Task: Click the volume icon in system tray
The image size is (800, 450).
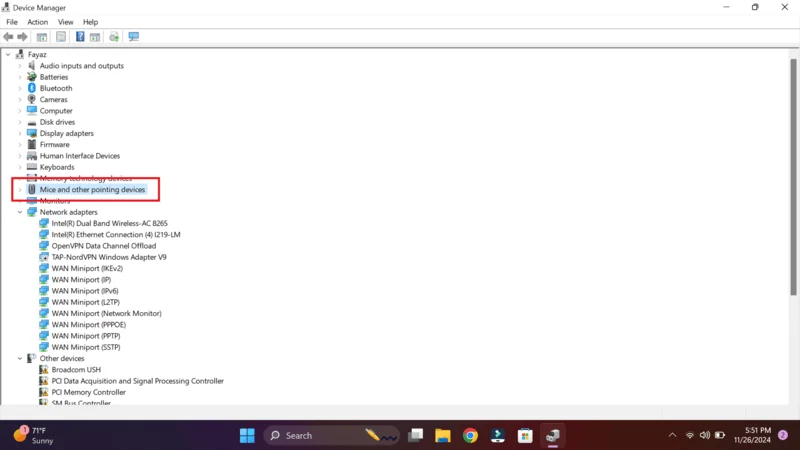Action: click(705, 435)
